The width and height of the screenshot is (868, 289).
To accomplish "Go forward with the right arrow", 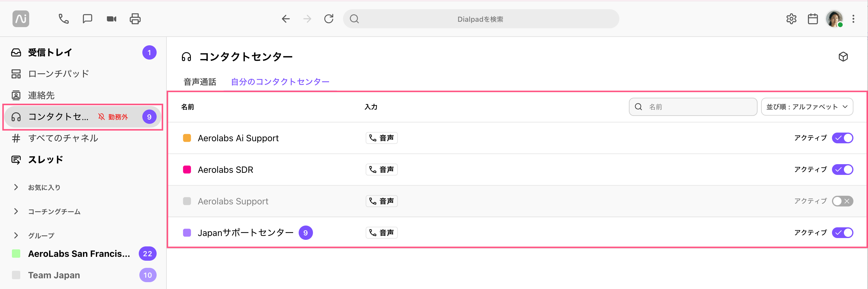I will (x=307, y=19).
